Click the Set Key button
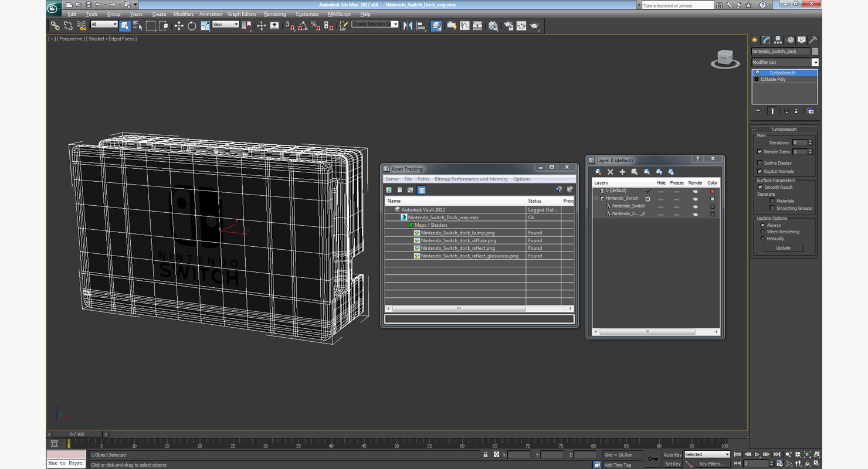868x469 pixels. click(673, 464)
